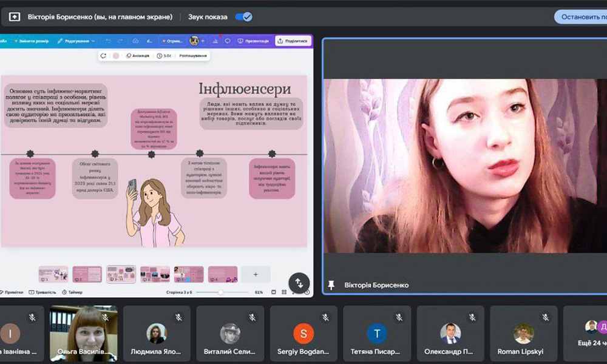
Task: Click the Презентація button
Action: click(x=253, y=41)
